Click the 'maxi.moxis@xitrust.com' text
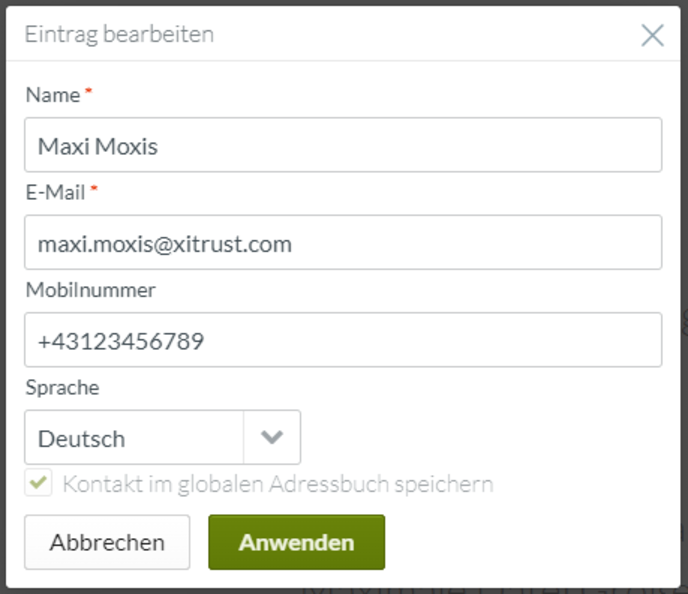Viewport: 688px width, 594px height. point(165,244)
